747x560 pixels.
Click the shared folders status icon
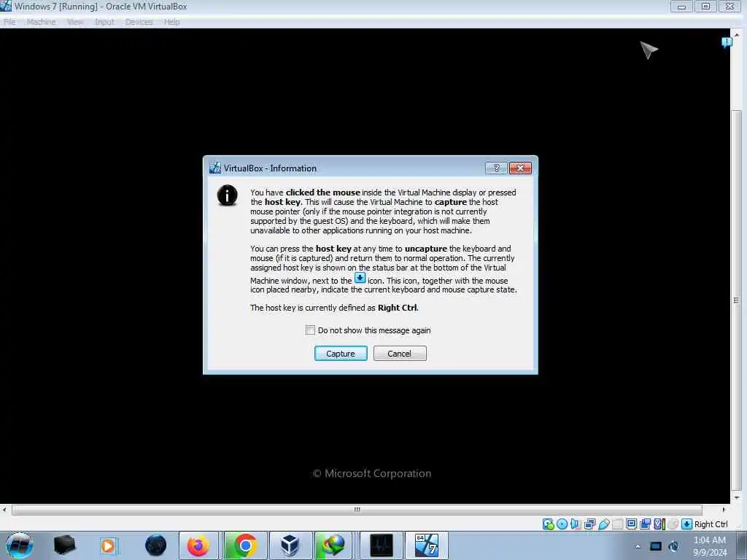point(617,524)
